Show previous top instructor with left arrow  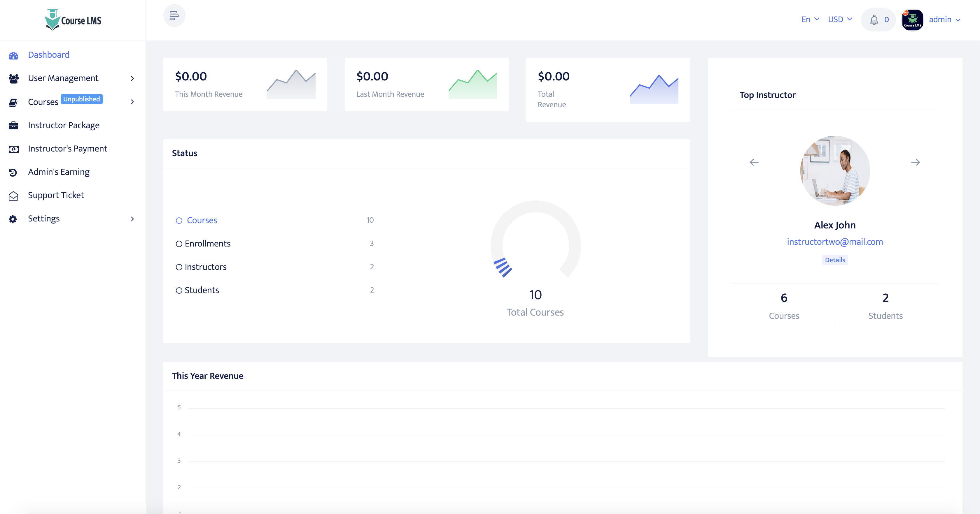coord(754,162)
